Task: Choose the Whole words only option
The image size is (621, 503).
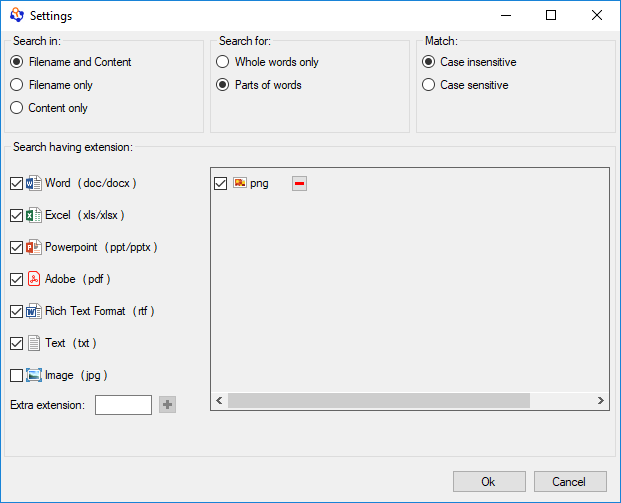Action: (x=223, y=62)
